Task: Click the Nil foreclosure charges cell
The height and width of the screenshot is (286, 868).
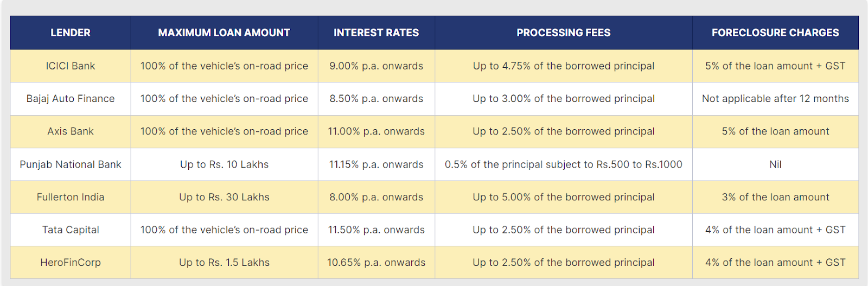Action: pos(775,164)
